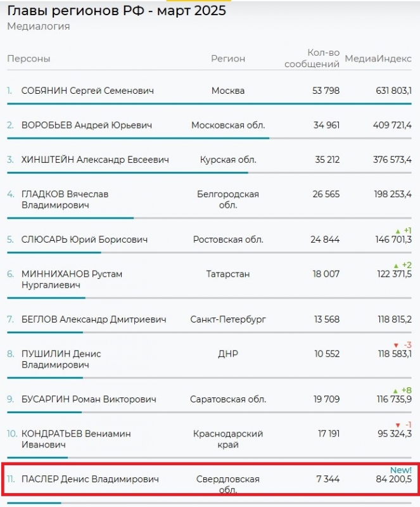Click the МедиаИндекс column header
420x507 pixels.
[378, 59]
